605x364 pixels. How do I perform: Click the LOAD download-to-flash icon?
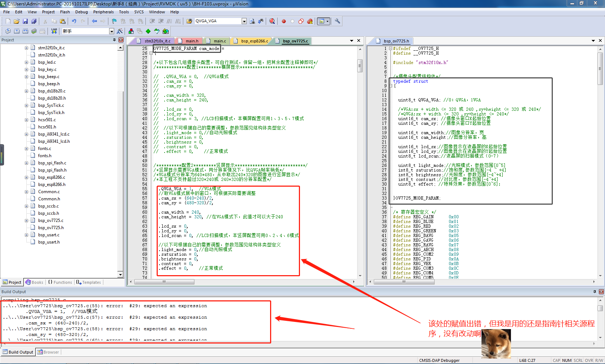(54, 31)
